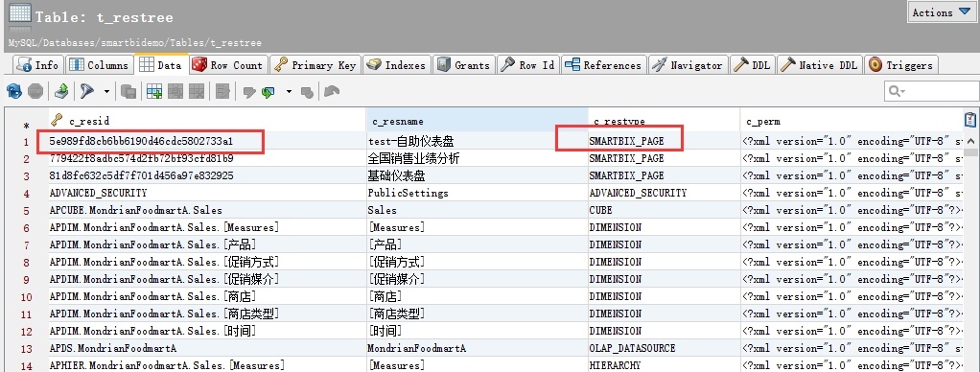
Task: Click cell '全国销售业绩分析'
Action: tap(477, 158)
